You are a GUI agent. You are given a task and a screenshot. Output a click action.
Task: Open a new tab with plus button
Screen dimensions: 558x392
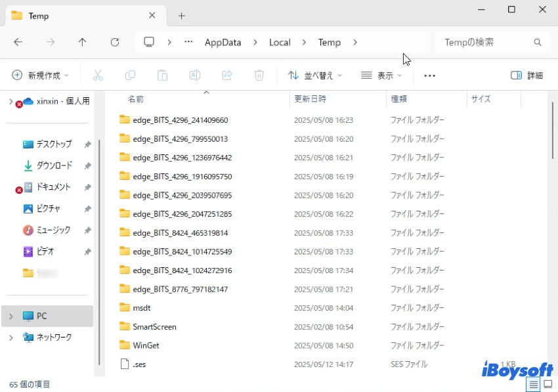pos(182,16)
